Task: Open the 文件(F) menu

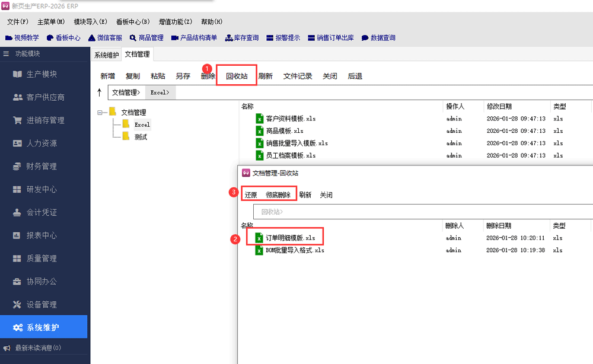Action: click(x=18, y=22)
